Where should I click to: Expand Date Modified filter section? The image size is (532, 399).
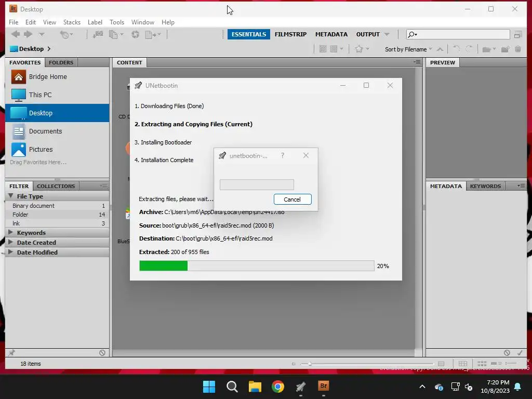[x=10, y=252]
